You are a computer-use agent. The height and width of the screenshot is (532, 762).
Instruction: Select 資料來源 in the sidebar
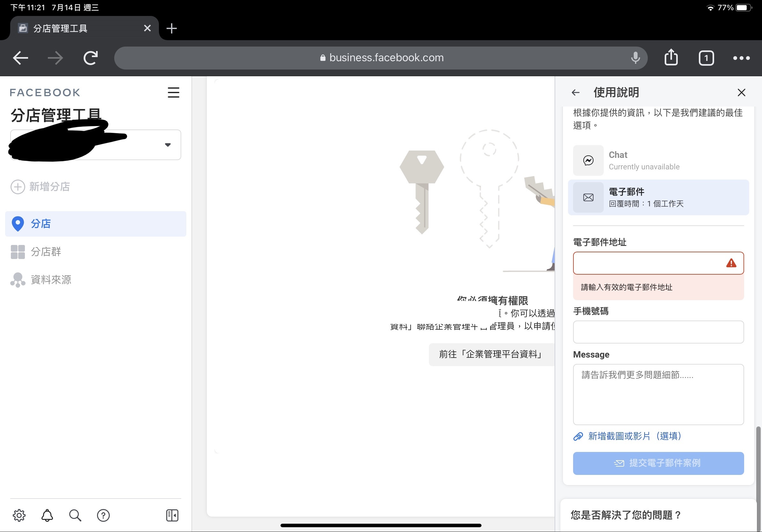click(x=96, y=280)
